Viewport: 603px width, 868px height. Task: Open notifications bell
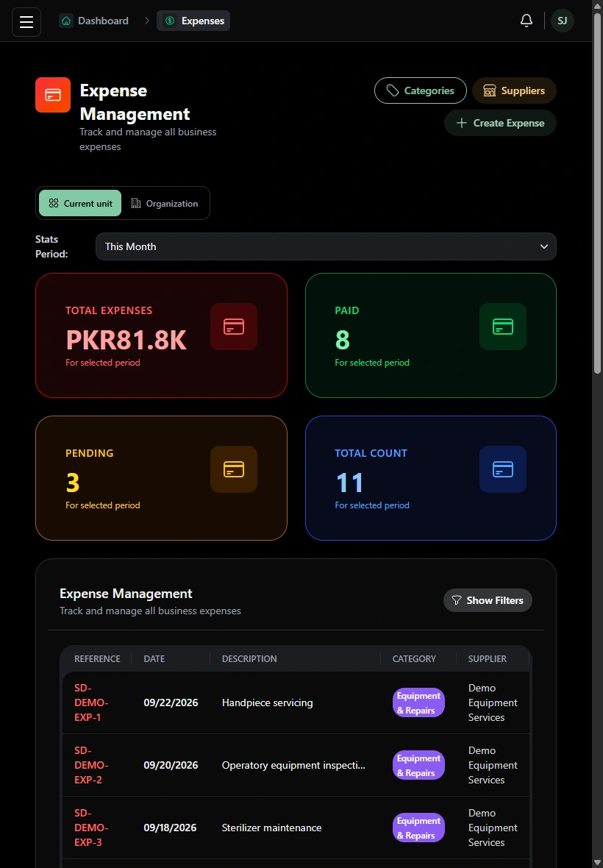click(x=526, y=21)
